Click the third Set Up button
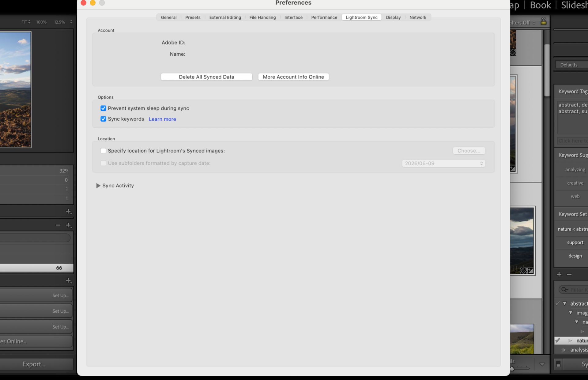Viewport: 588px width, 380px height. [36, 327]
